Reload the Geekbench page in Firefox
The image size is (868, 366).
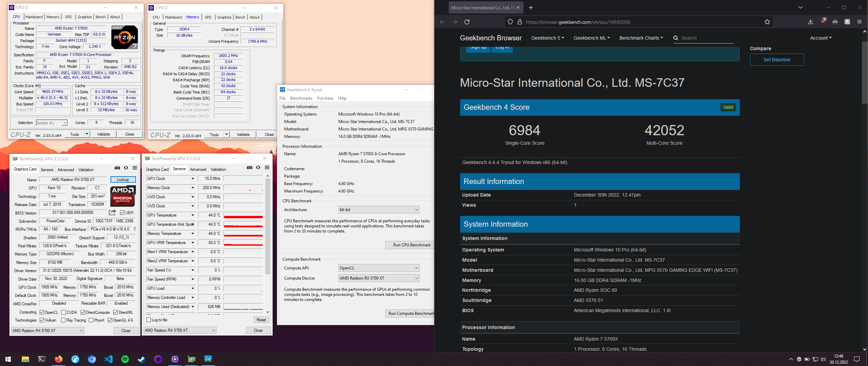click(x=467, y=22)
